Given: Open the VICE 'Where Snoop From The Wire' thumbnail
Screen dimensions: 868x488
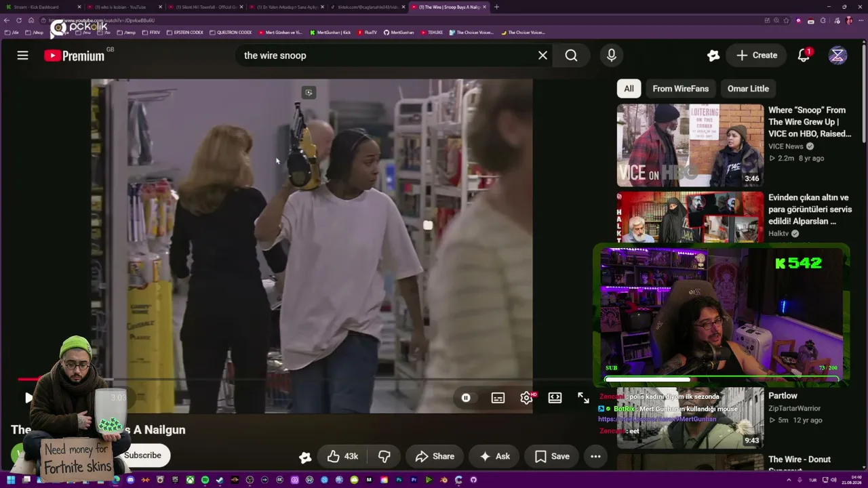Looking at the screenshot, I should (690, 145).
